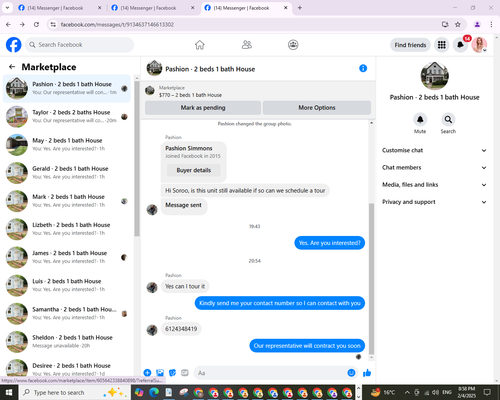The width and height of the screenshot is (500, 400).
Task: Click the phone number message 6124348419
Action: click(181, 329)
